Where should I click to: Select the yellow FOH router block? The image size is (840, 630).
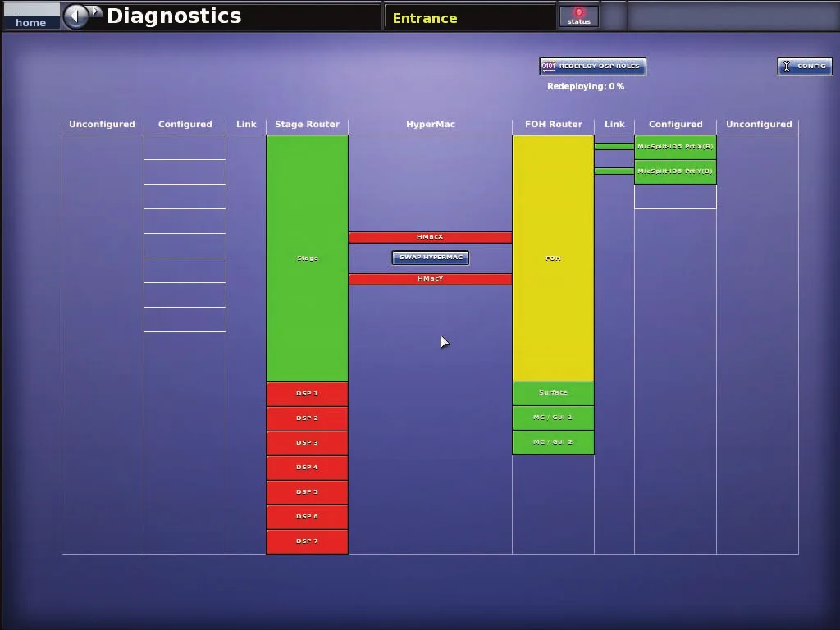pyautogui.click(x=553, y=258)
